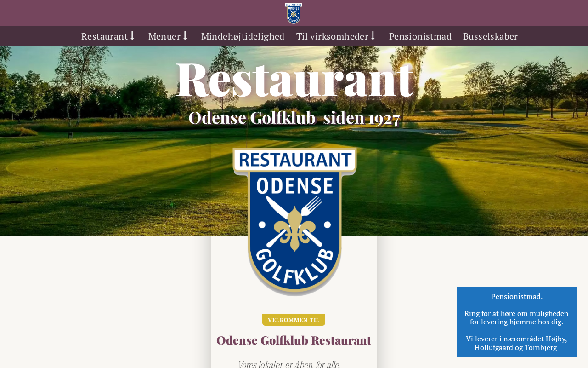Open the Menuer menu item
The image size is (588, 368).
[x=164, y=36]
